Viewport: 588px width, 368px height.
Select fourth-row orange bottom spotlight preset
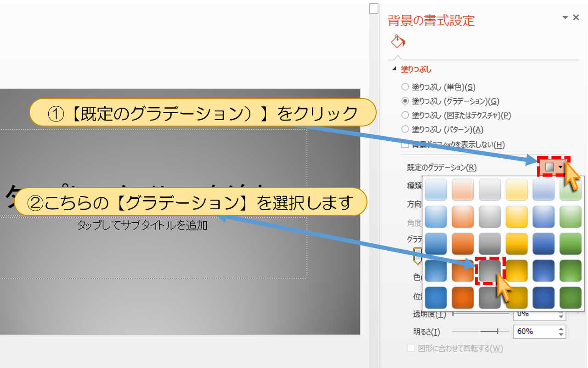click(x=463, y=271)
